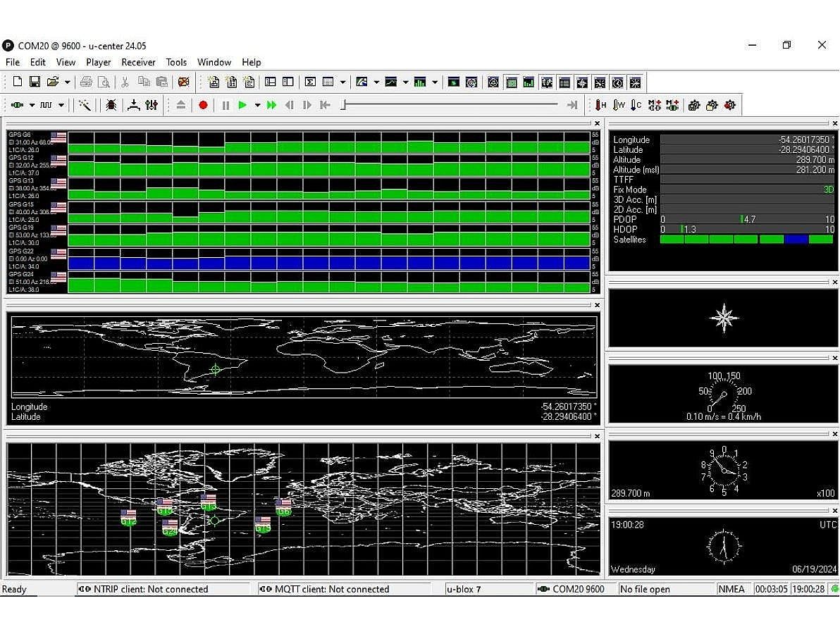Open a log file with the folder icon
Screen dimensions: 840x634
coord(52,82)
